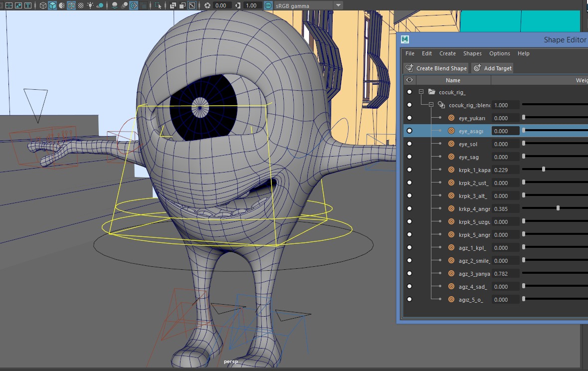This screenshot has height=371, width=588.
Task: Click the Create Blend Shape button
Action: [x=436, y=68]
